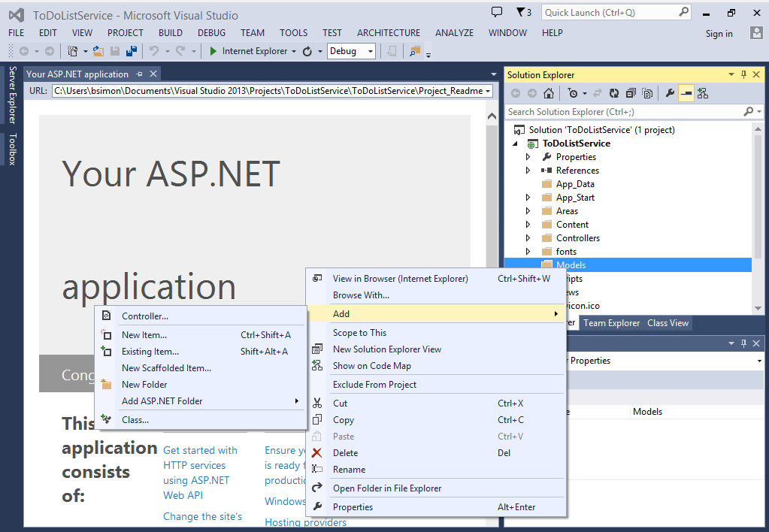Open the ARCHITECTURE menu
This screenshot has width=769, height=532.
pyautogui.click(x=388, y=32)
